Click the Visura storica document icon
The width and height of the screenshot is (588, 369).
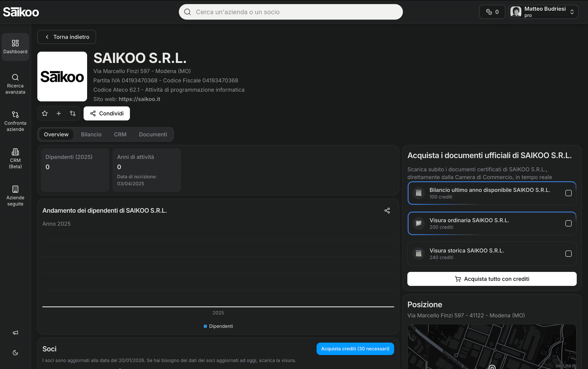[419, 254]
